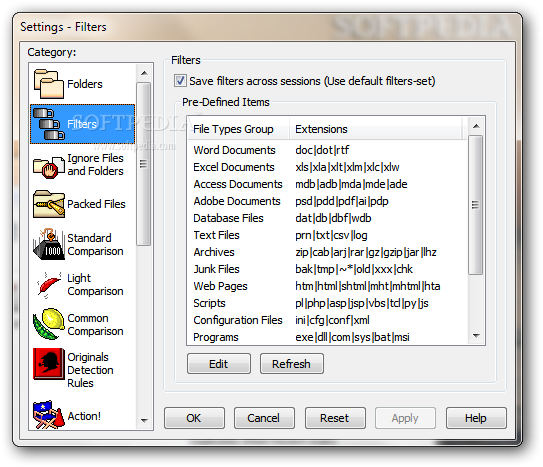
Task: Click the exe|dll|com|sys|bat|msi extensions cell
Action: click(352, 337)
